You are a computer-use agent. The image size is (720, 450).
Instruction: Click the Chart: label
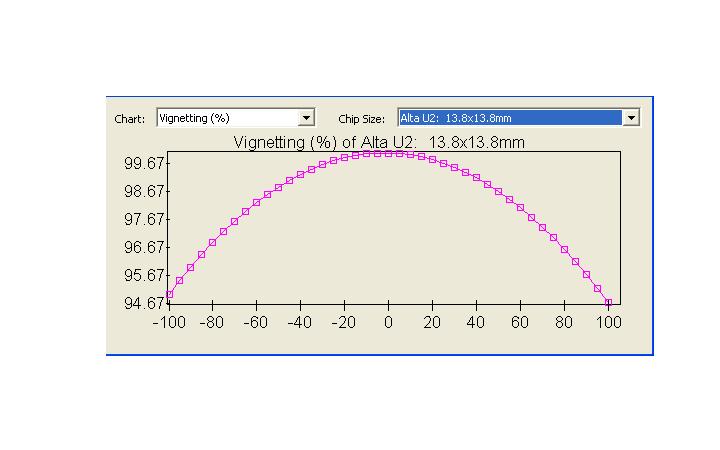(129, 119)
